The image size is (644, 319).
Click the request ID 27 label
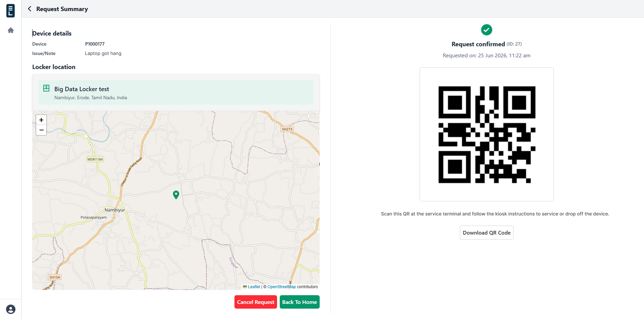(514, 44)
